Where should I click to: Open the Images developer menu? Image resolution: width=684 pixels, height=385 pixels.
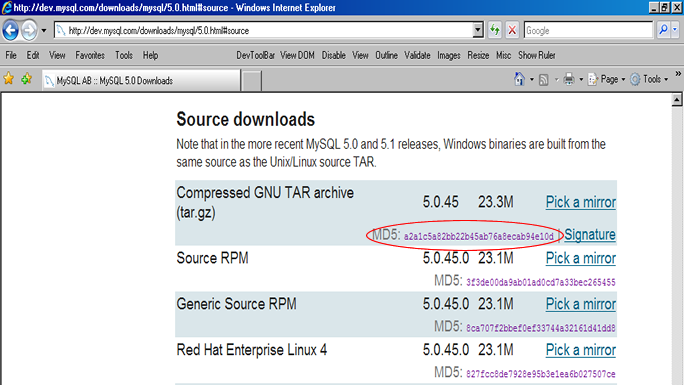[449, 55]
